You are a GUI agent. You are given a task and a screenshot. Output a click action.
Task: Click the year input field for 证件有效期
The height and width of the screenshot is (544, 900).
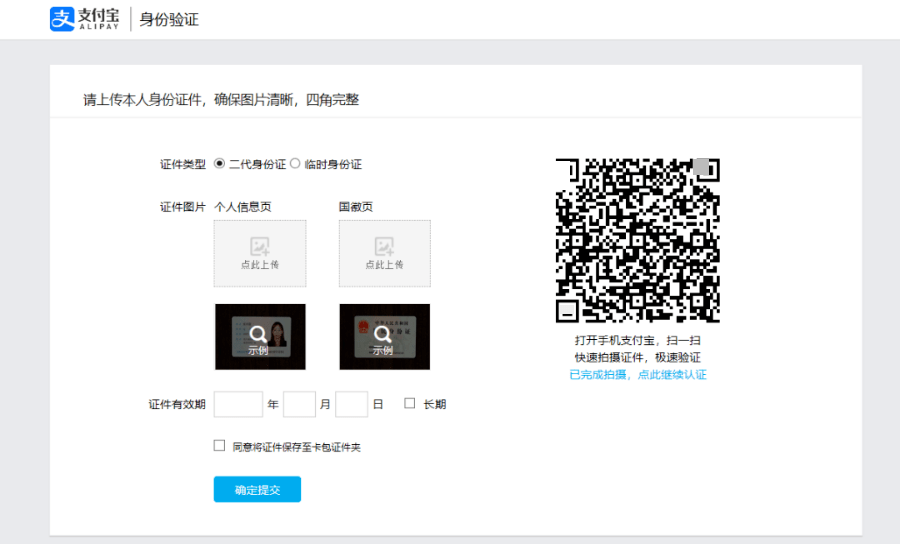point(238,404)
